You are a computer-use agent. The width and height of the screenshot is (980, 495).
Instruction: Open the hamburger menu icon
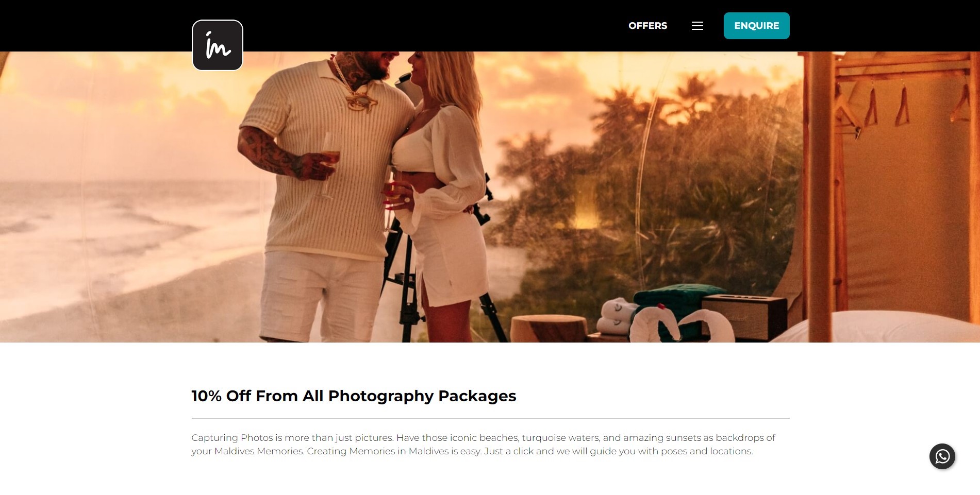[697, 26]
